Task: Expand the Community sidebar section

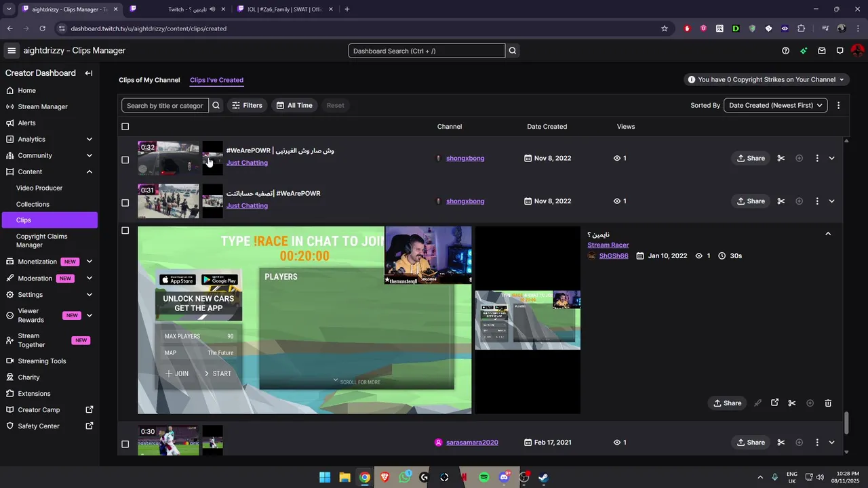Action: coord(90,155)
